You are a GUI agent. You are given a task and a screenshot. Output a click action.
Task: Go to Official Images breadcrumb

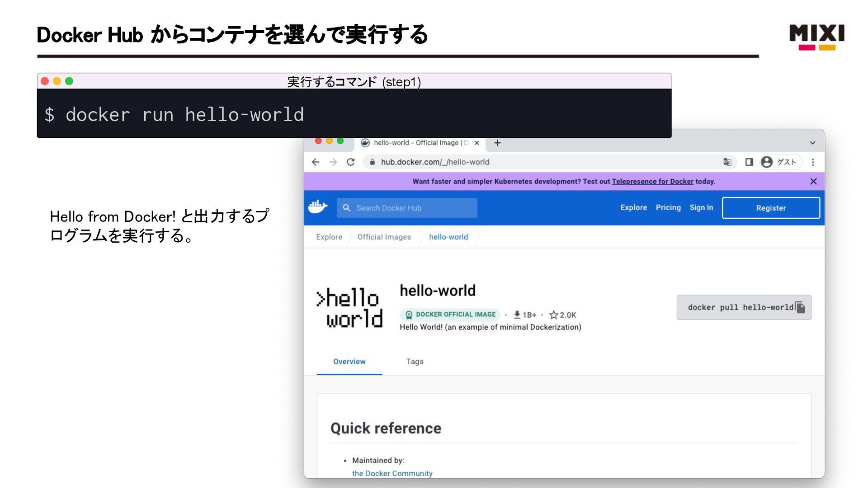tap(384, 237)
